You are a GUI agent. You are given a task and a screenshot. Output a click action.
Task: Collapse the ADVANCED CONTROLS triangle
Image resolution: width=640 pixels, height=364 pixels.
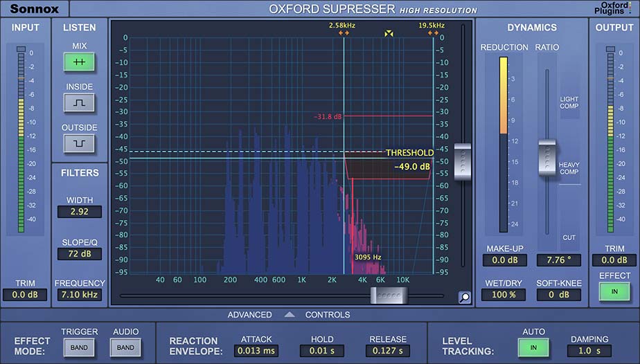[x=290, y=314]
